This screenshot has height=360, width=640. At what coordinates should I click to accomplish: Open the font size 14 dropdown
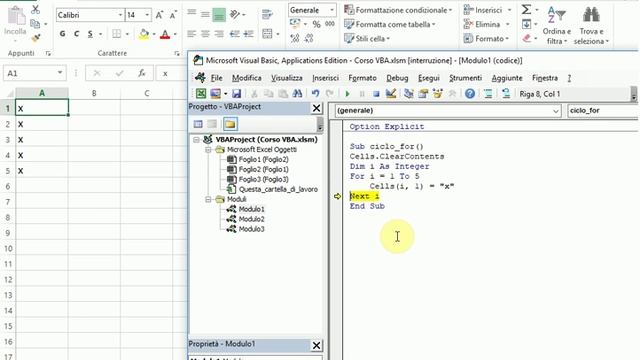tap(147, 15)
